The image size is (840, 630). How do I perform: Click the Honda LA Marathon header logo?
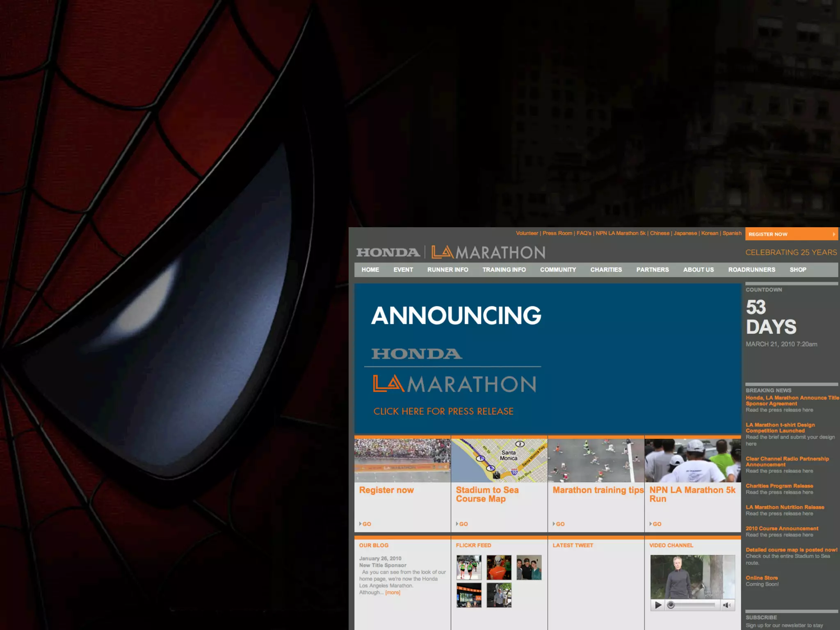tap(450, 252)
